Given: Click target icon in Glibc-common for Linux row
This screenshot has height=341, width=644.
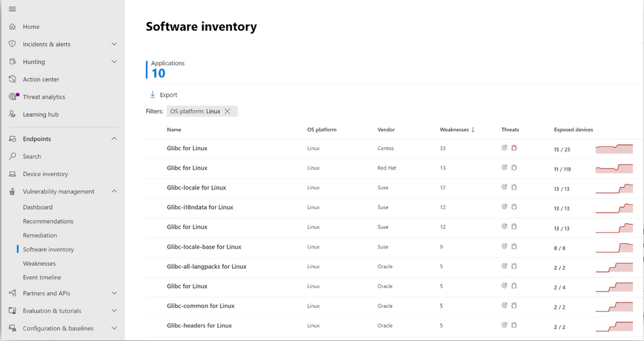Looking at the screenshot, I should tap(504, 306).
